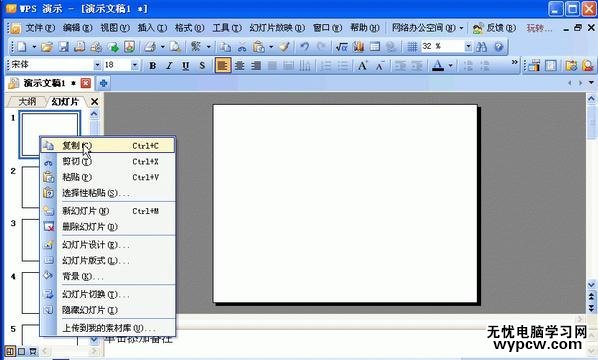Open the 网络办公空间 menu dropdown
The width and height of the screenshot is (598, 360).
click(x=427, y=28)
